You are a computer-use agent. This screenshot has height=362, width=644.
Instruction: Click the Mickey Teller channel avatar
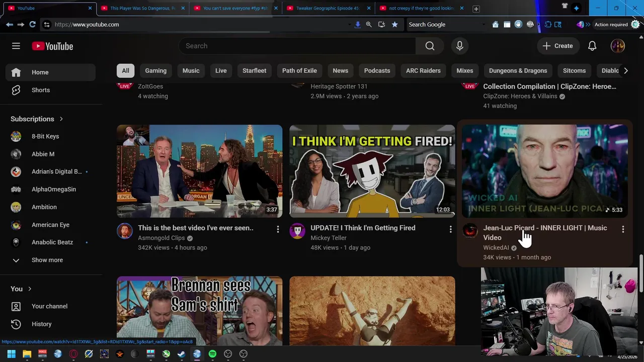297,231
